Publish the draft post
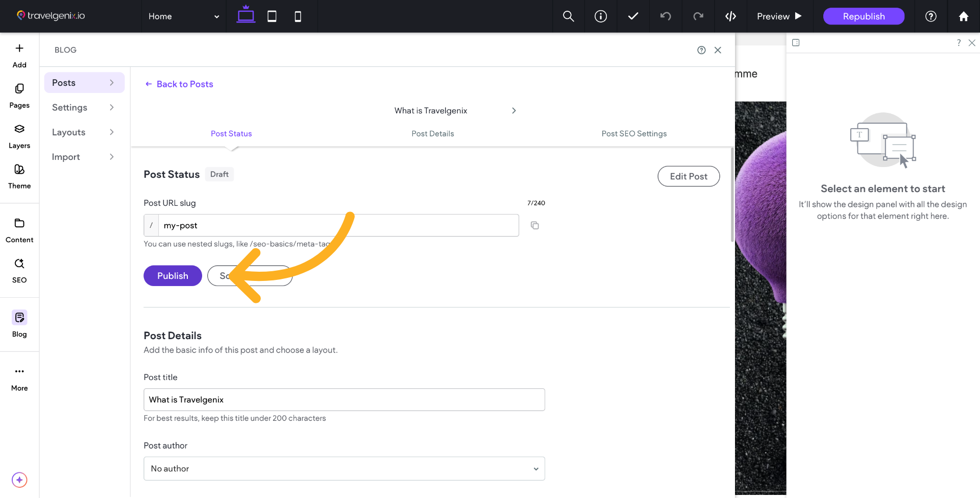 [x=172, y=276]
